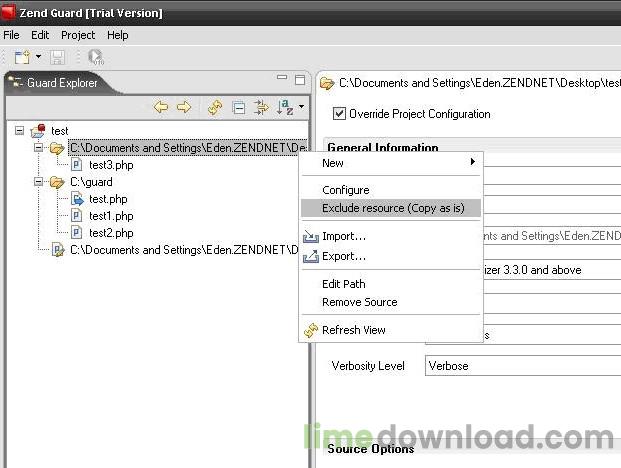The image size is (621, 468).
Task: Open the New project dropdown arrow
Action: (38, 57)
